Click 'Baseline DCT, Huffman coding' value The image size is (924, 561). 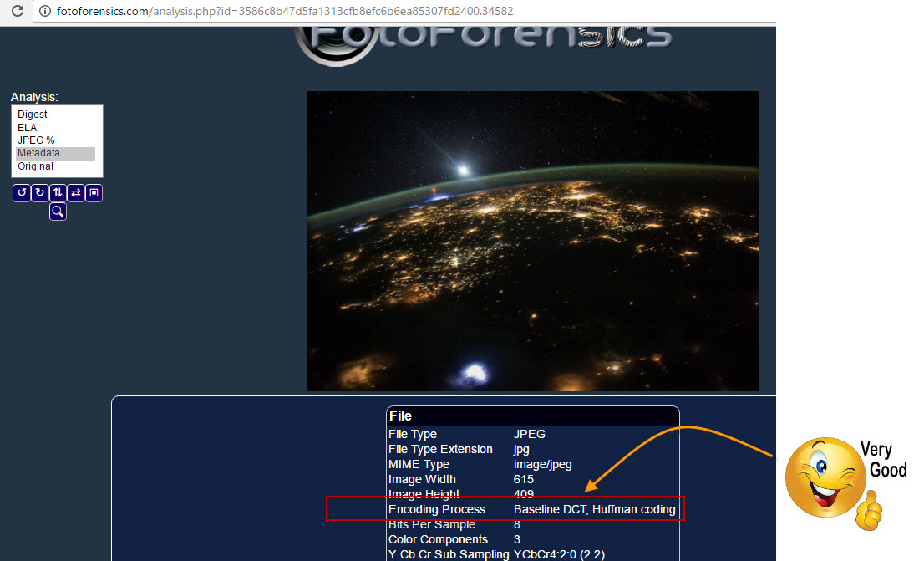(595, 510)
